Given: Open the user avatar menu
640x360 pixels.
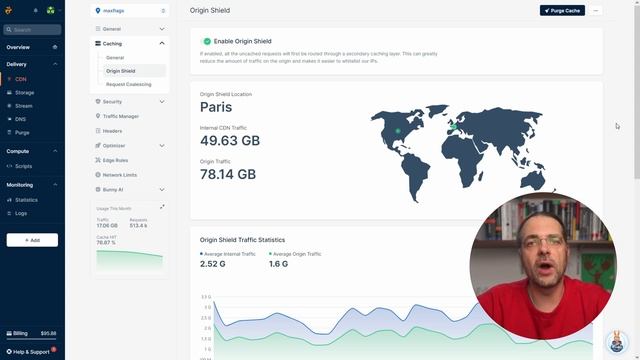Looking at the screenshot, I should [51, 10].
